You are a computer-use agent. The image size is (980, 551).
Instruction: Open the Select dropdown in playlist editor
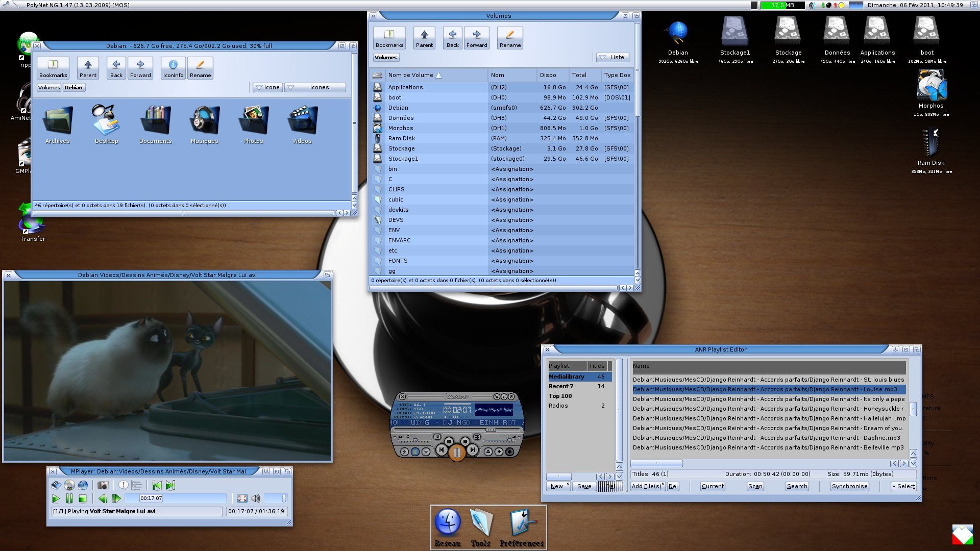[x=903, y=486]
